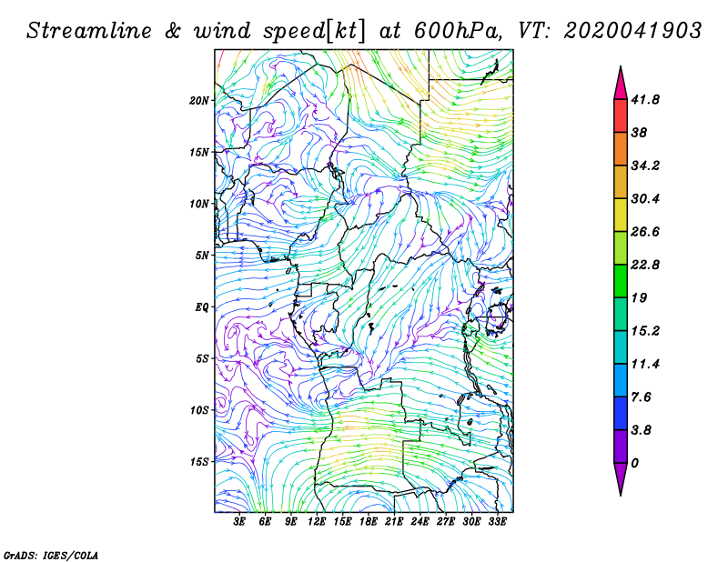Viewport: 728px width, 562px height.
Task: Click the 41.8 color bar label
Action: 645,99
